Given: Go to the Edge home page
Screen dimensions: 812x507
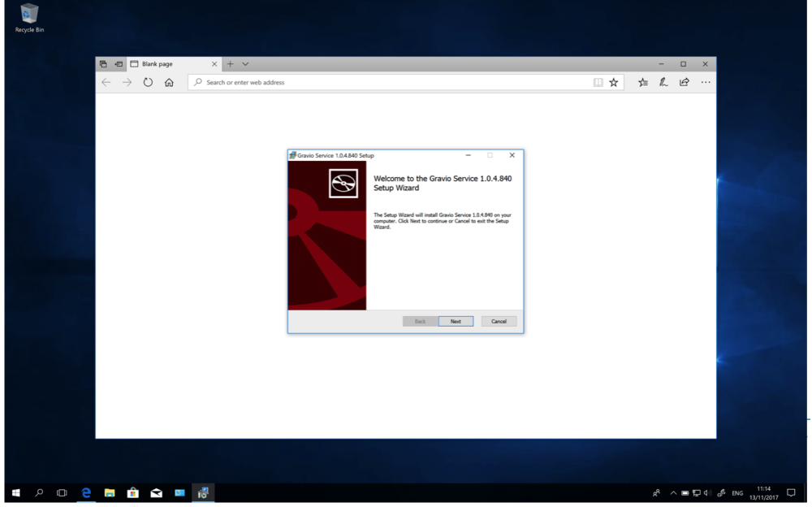Looking at the screenshot, I should 169,82.
